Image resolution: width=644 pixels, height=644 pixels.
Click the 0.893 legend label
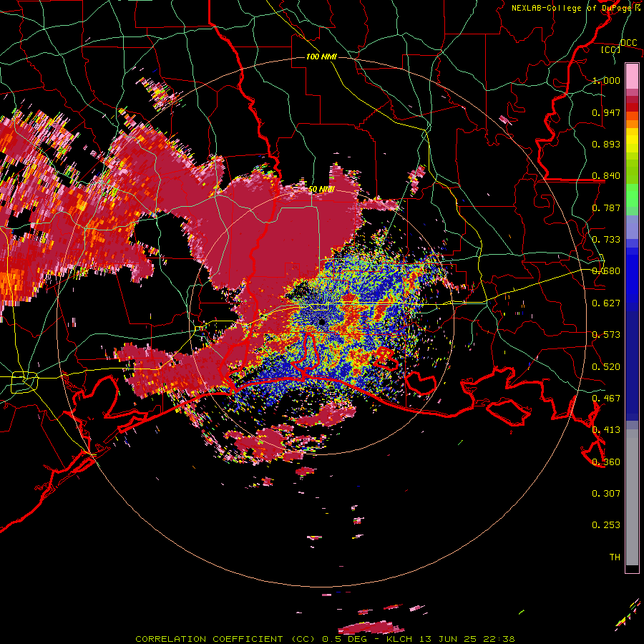tap(606, 144)
